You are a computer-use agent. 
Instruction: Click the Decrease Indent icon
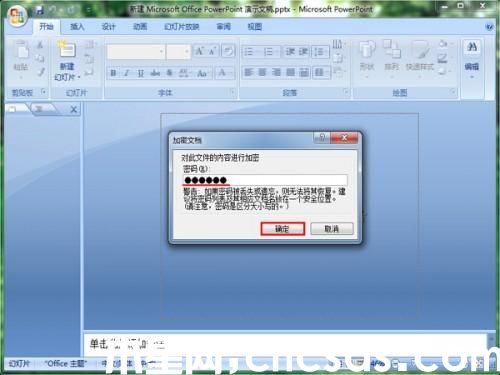pos(290,52)
